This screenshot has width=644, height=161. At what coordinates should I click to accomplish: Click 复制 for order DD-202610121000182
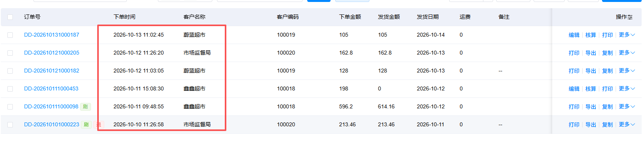click(x=607, y=71)
